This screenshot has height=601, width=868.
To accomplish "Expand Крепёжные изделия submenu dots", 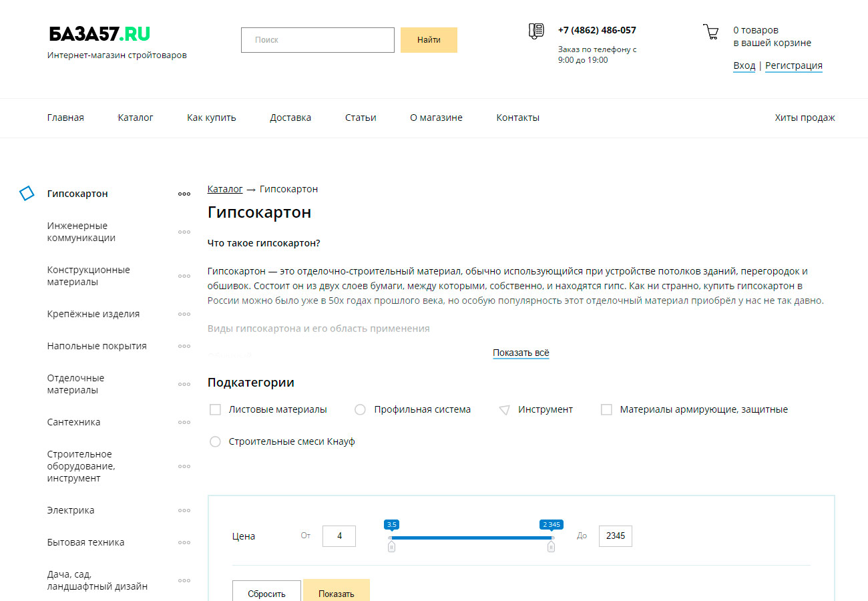I will (x=184, y=314).
